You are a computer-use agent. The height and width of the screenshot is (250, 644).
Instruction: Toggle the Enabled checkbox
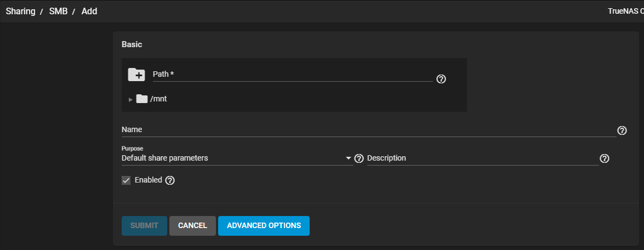127,180
